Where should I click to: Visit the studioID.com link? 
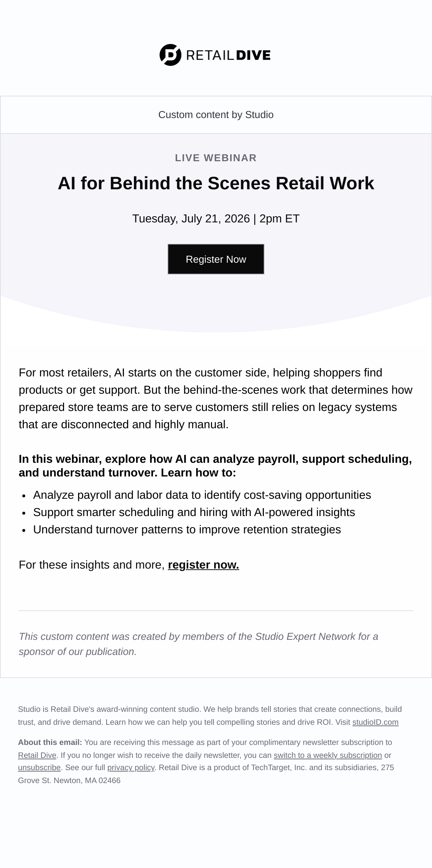coord(375,722)
